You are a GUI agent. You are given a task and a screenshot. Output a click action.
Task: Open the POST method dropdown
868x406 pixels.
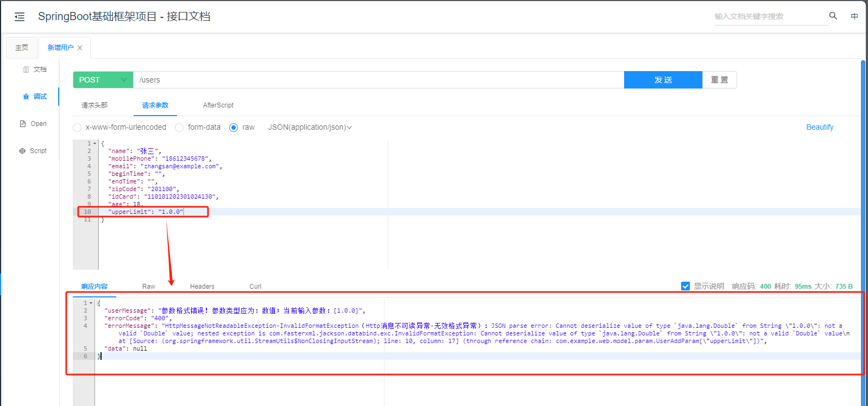(x=103, y=80)
